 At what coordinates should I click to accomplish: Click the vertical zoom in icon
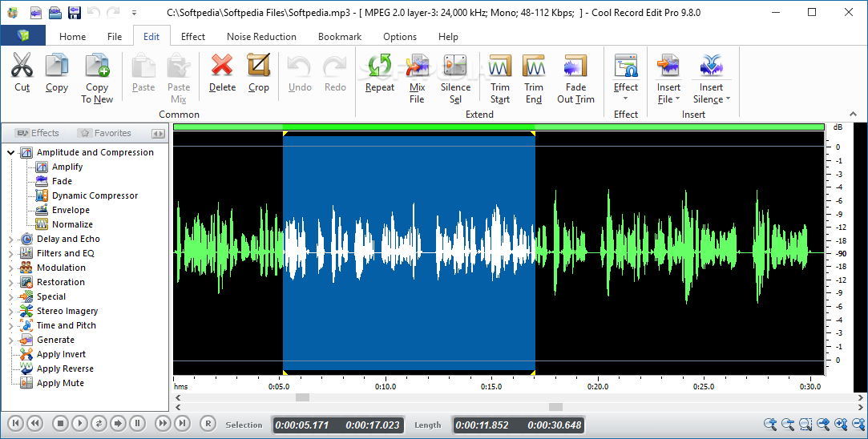click(841, 425)
